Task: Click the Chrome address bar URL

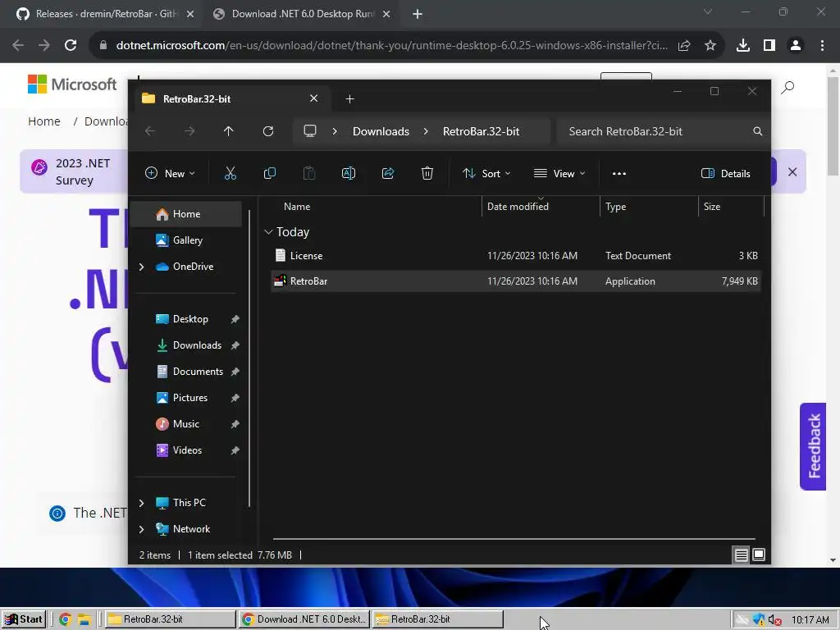Action: [x=391, y=46]
